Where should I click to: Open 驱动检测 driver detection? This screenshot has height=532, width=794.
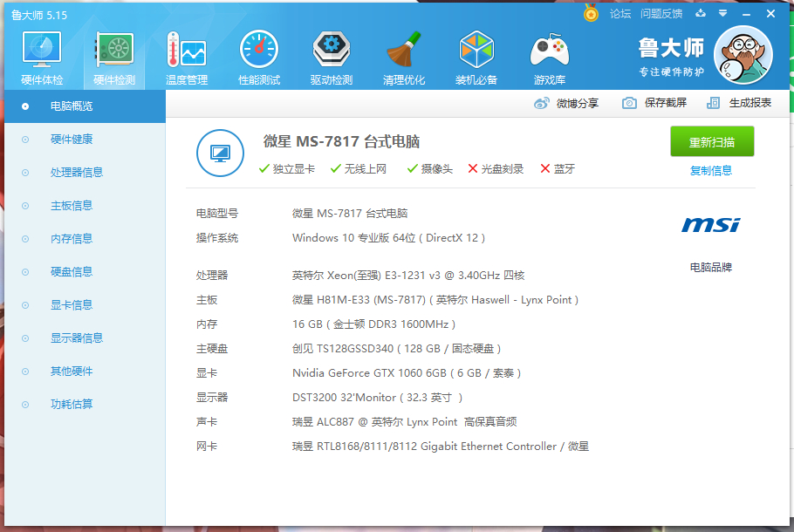(332, 58)
